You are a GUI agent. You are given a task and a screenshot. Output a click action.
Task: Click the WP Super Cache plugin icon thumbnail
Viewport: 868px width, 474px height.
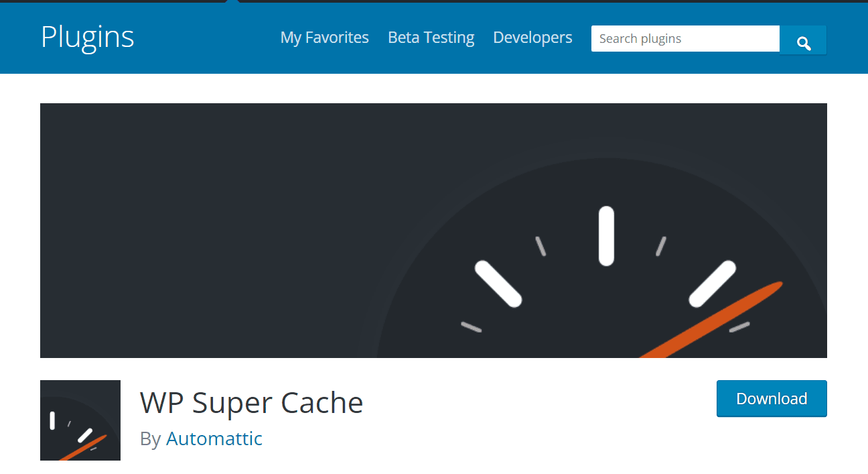(80, 420)
